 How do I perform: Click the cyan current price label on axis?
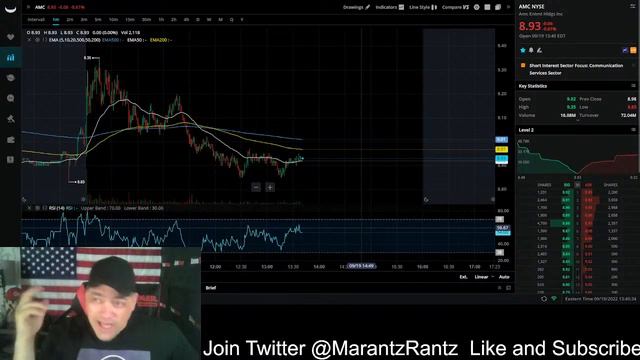coord(502,159)
